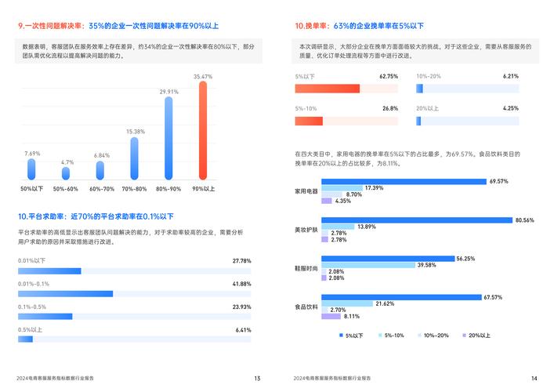Click the 5%以下 legend color swatch
This screenshot has height=392, width=554.
click(x=339, y=336)
